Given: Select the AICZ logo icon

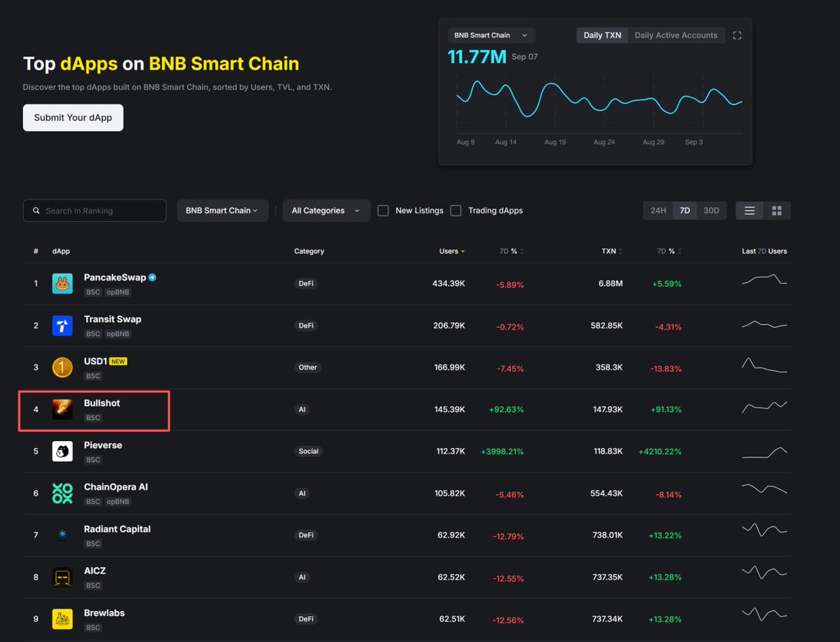Looking at the screenshot, I should coord(62,578).
